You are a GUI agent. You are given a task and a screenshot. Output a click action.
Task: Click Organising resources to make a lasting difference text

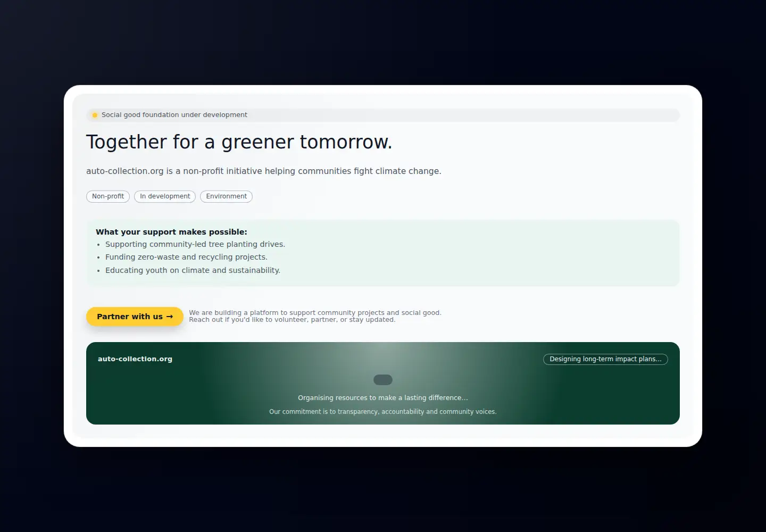[x=383, y=398]
